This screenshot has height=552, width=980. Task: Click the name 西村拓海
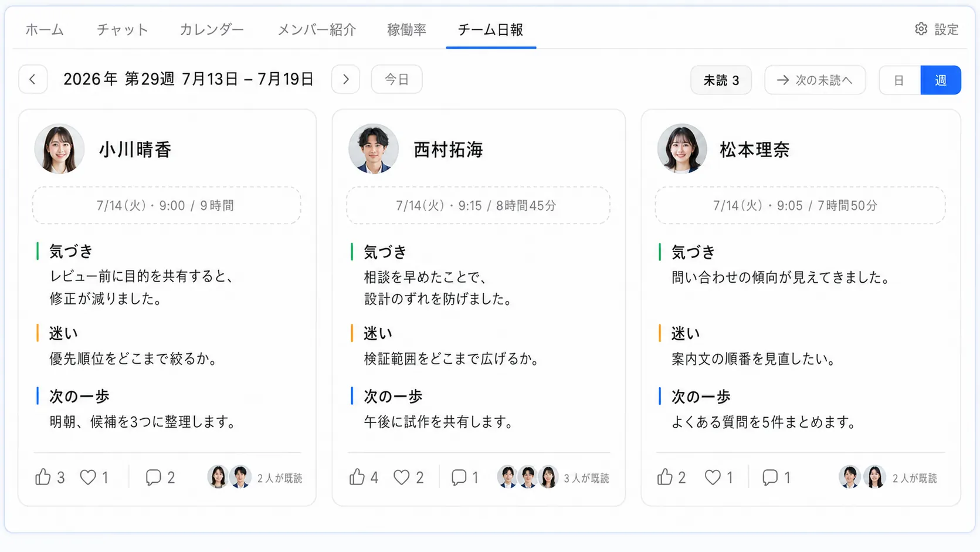(x=448, y=150)
